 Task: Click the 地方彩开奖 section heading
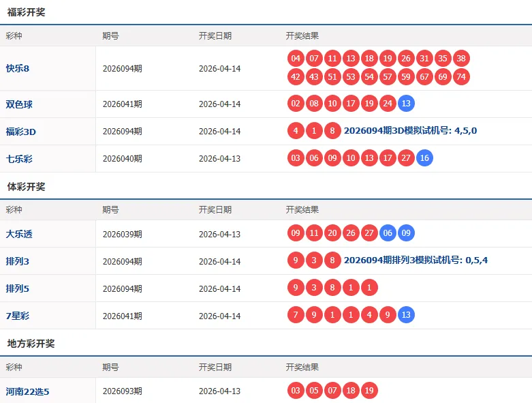[31, 344]
